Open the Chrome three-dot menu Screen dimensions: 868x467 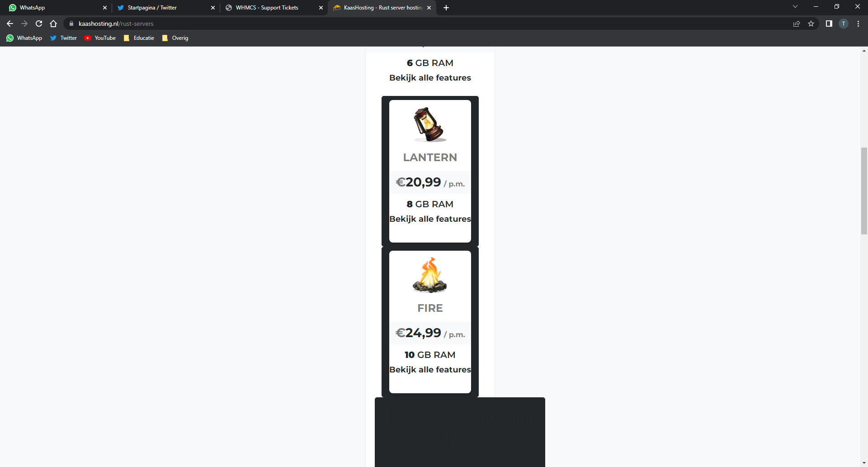click(858, 24)
